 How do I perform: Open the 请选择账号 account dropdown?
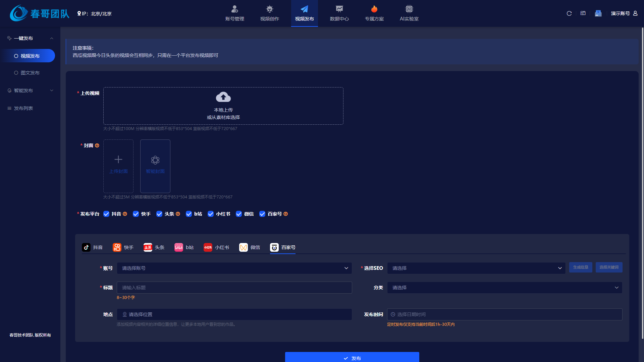pyautogui.click(x=234, y=268)
